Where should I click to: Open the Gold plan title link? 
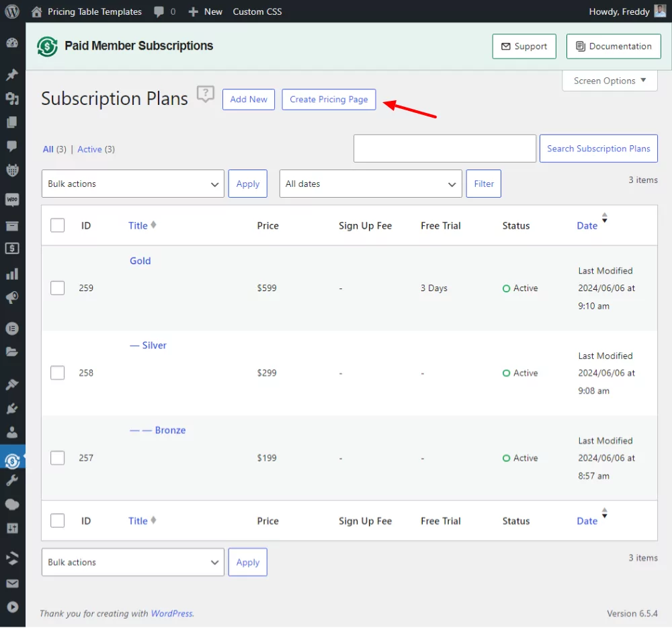tap(140, 261)
